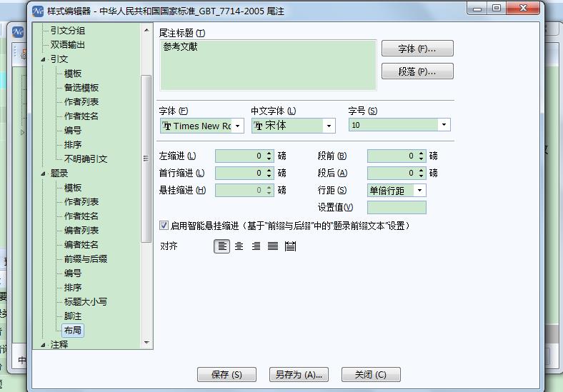Open the 中文字体 宋体 dropdown
563x392 pixels.
coord(329,126)
